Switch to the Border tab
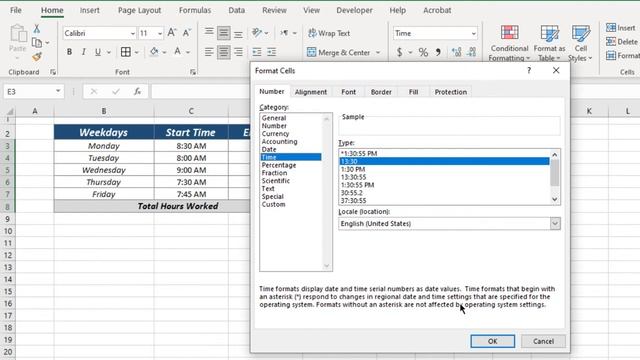This screenshot has width=640, height=360. 381,92
